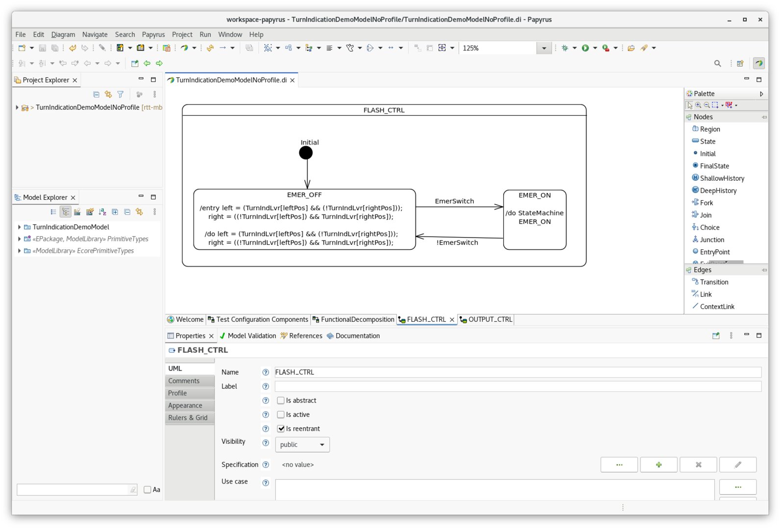This screenshot has height=532, width=784.
Task: Expand all in Model Explorer
Action: 115,212
